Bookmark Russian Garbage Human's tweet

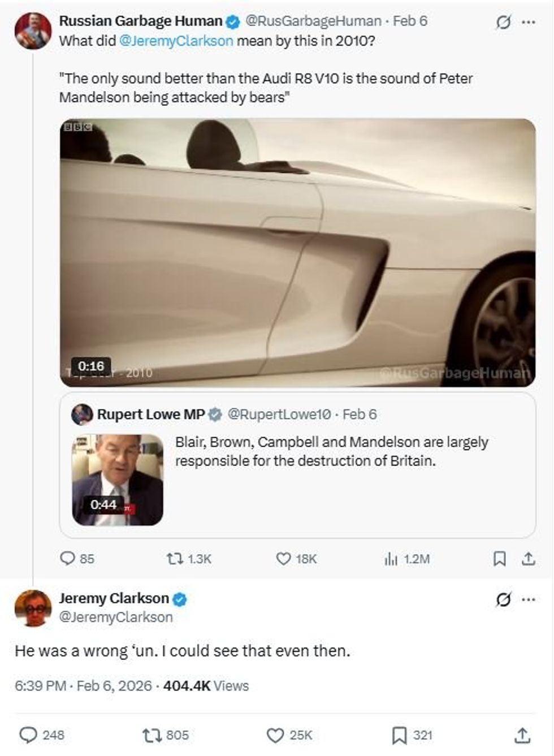[x=500, y=559]
